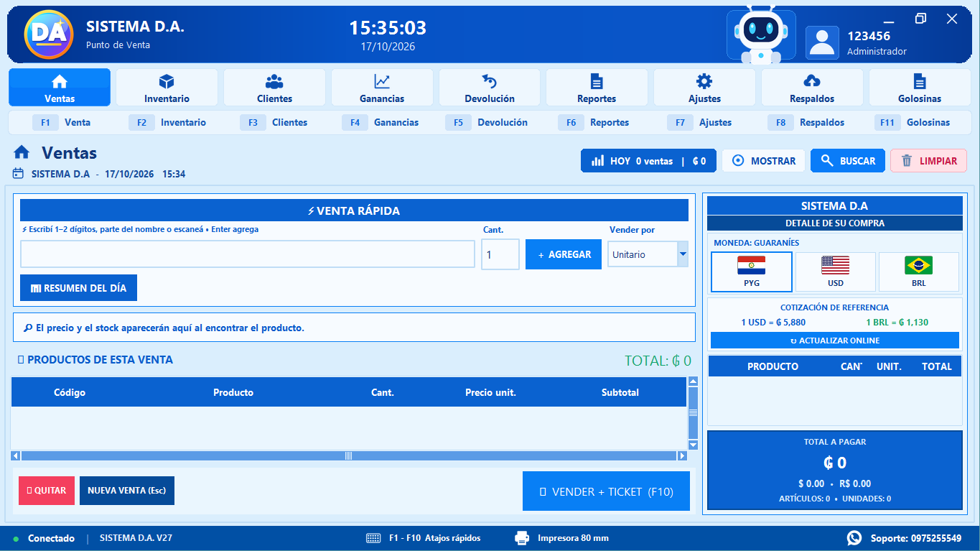Open RESUMEN DEL DÍA summary

[x=78, y=288]
